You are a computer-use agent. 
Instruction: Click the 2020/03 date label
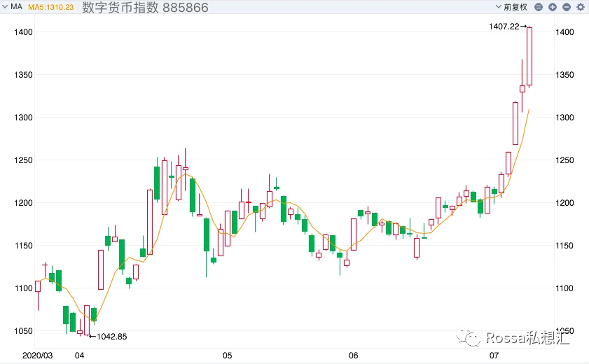click(x=38, y=356)
